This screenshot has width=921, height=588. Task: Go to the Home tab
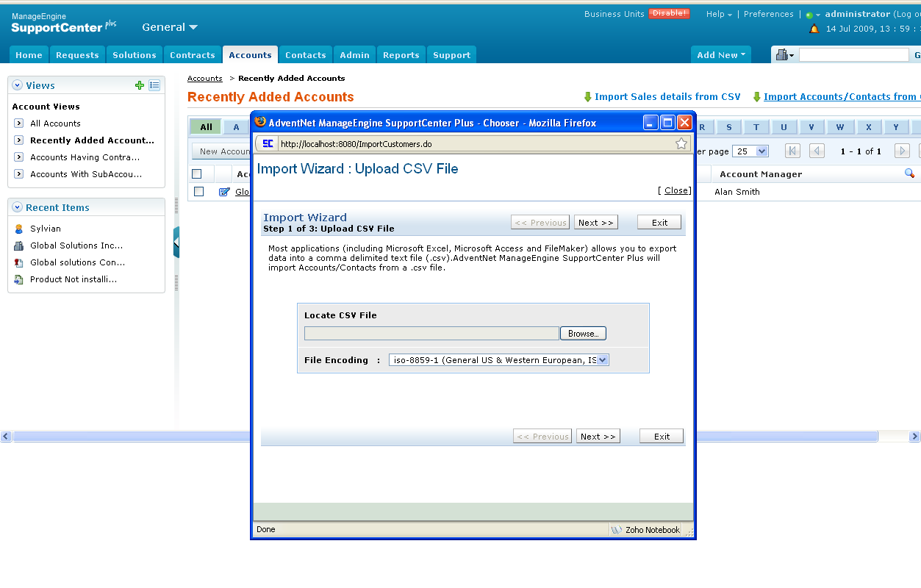click(x=29, y=55)
